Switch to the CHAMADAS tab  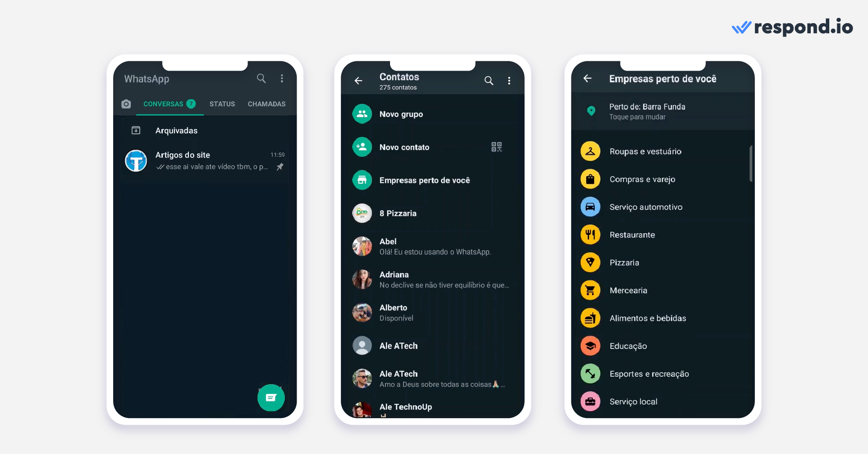(x=266, y=104)
